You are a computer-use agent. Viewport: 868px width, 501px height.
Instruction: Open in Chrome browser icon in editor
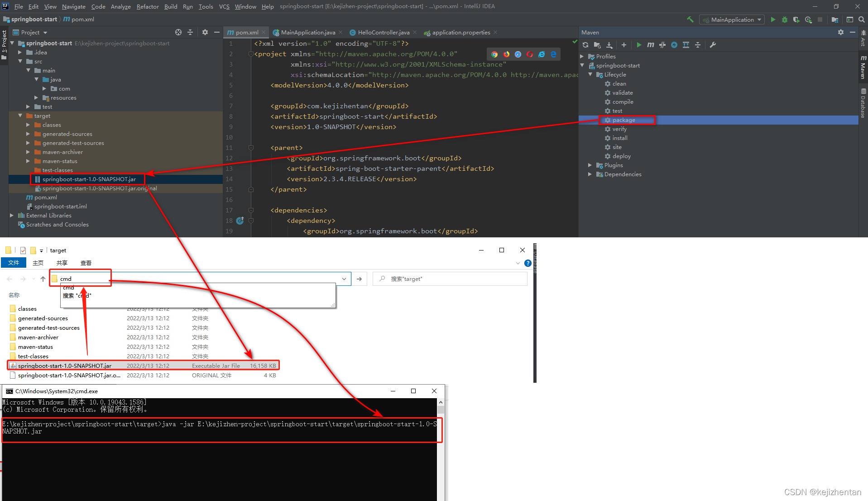[x=494, y=54]
